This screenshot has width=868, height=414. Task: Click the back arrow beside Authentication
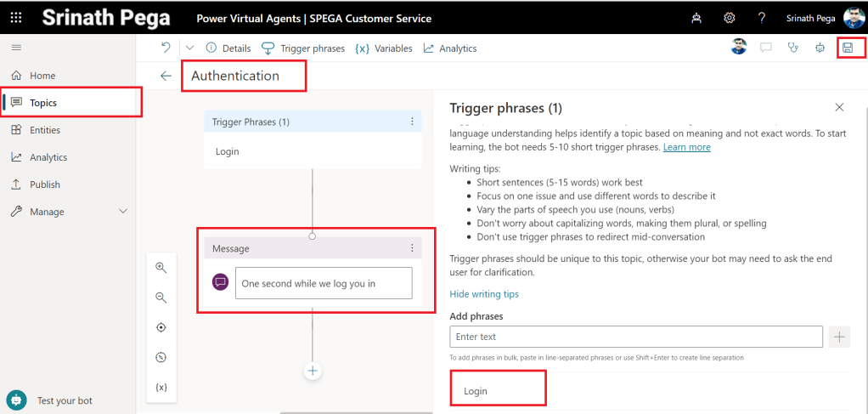click(166, 76)
